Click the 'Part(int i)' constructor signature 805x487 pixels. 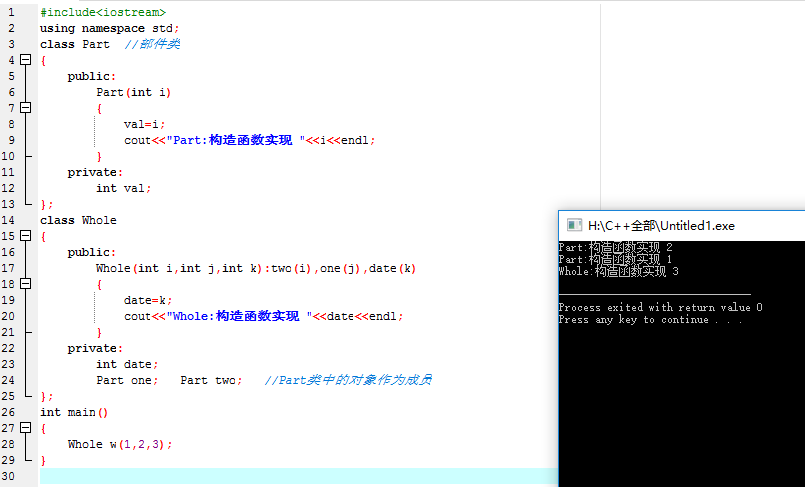pos(133,92)
